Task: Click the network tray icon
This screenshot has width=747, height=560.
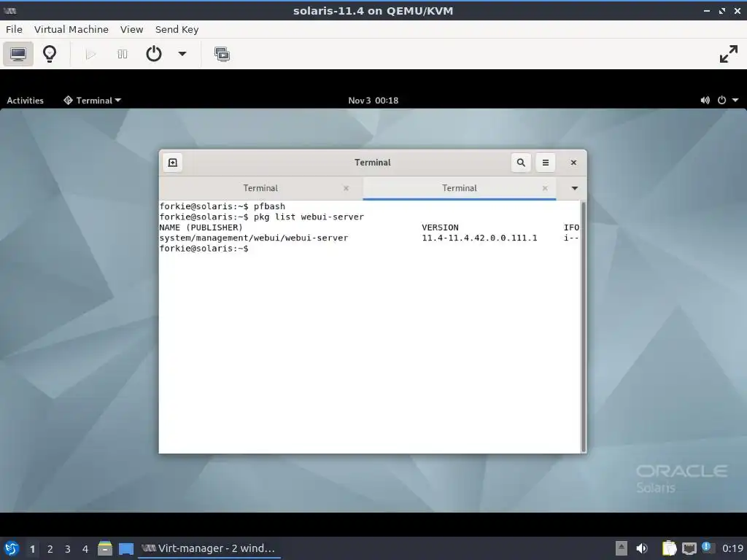Action: pyautogui.click(x=689, y=548)
